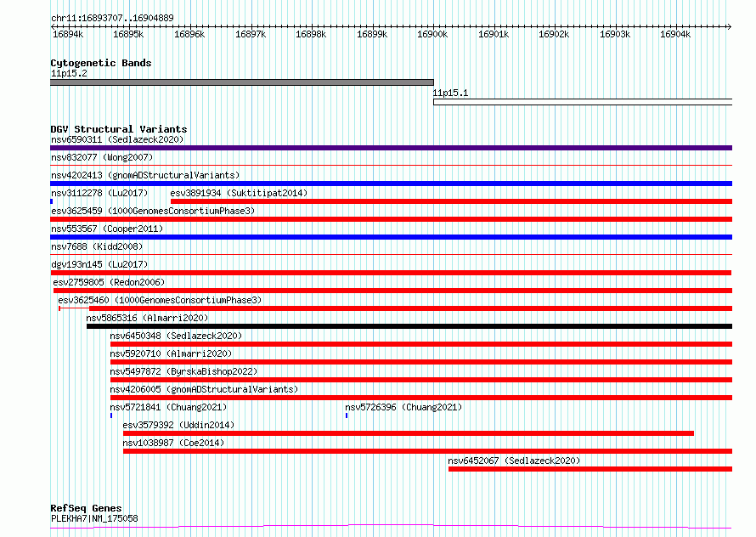Click the 16899k ruler label

click(x=372, y=34)
